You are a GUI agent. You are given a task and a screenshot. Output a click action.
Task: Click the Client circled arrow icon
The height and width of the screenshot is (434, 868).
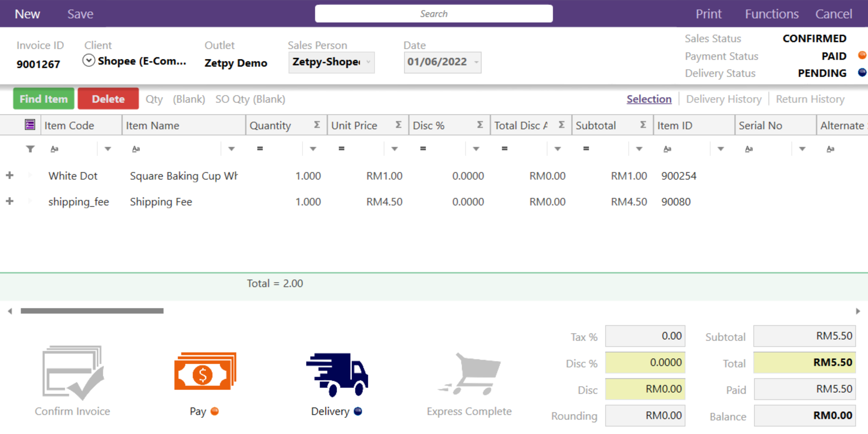(x=89, y=60)
